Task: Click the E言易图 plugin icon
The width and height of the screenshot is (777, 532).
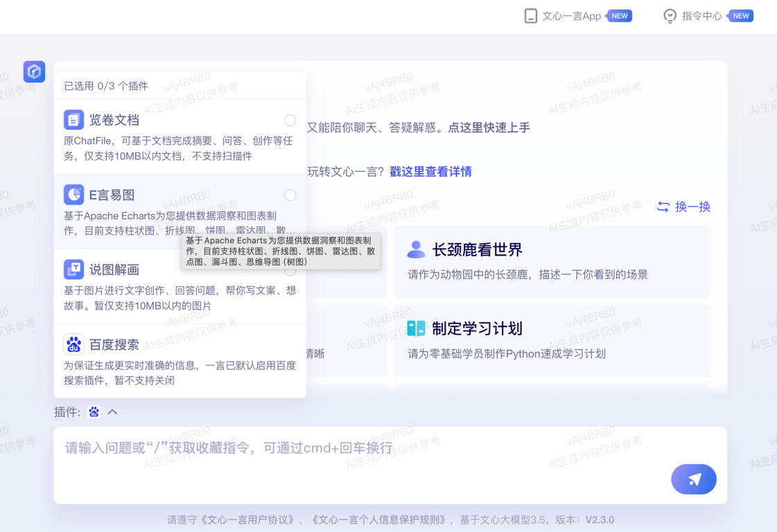Action: pyautogui.click(x=74, y=195)
